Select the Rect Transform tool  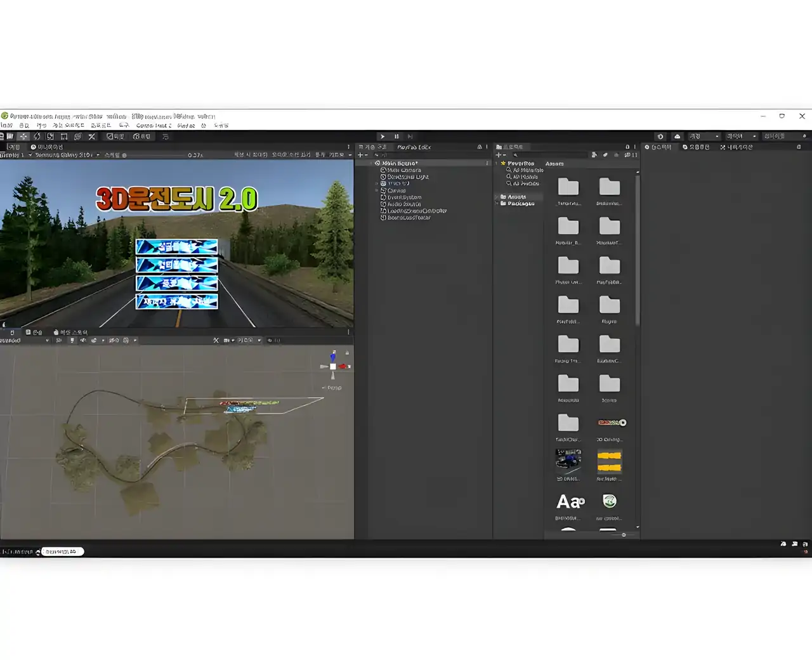tap(64, 136)
